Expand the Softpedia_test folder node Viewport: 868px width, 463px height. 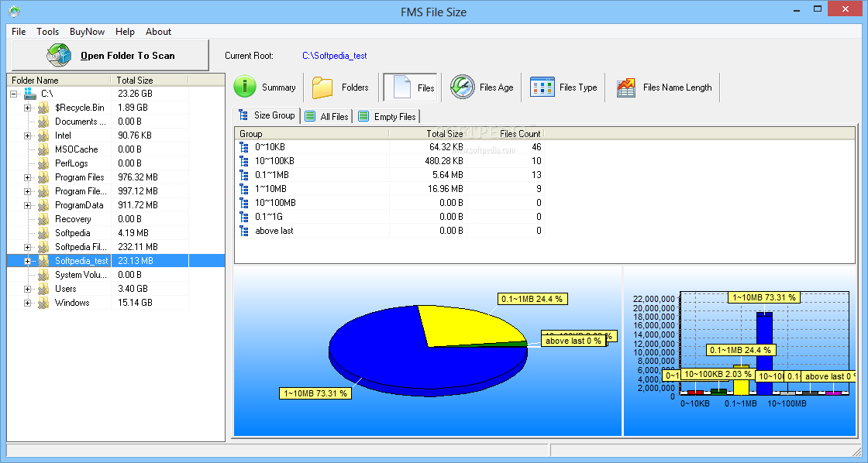27,261
